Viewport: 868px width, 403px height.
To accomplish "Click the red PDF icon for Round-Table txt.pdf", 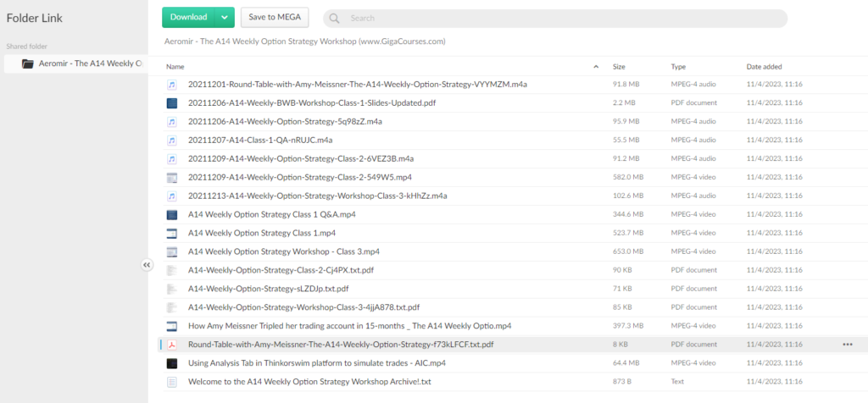I will [x=172, y=345].
